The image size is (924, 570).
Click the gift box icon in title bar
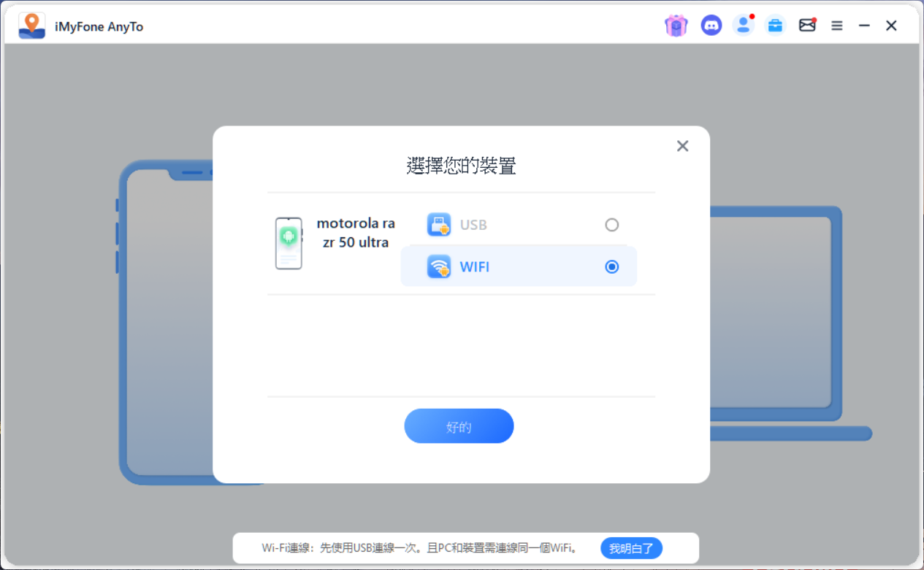[x=676, y=26]
